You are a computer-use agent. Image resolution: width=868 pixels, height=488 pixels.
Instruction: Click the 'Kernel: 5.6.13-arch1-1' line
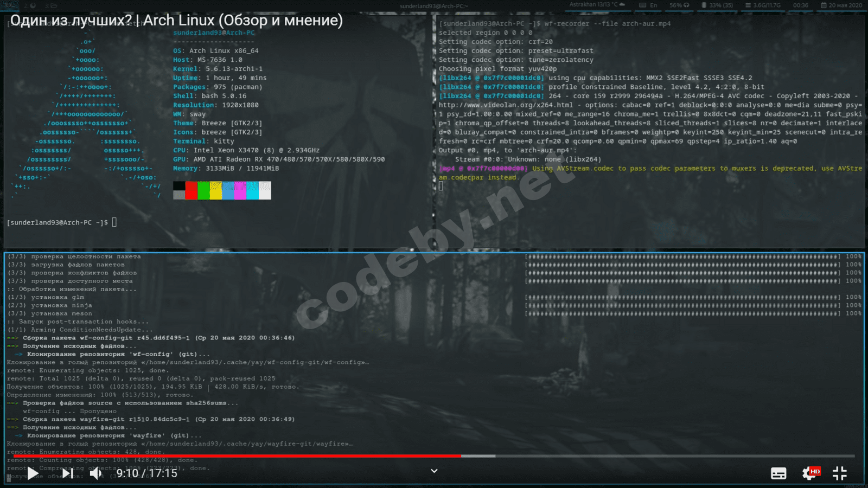(x=218, y=69)
